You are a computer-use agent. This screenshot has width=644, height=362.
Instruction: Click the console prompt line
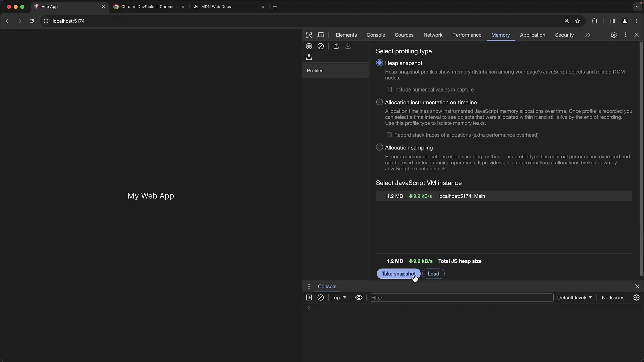click(x=473, y=308)
